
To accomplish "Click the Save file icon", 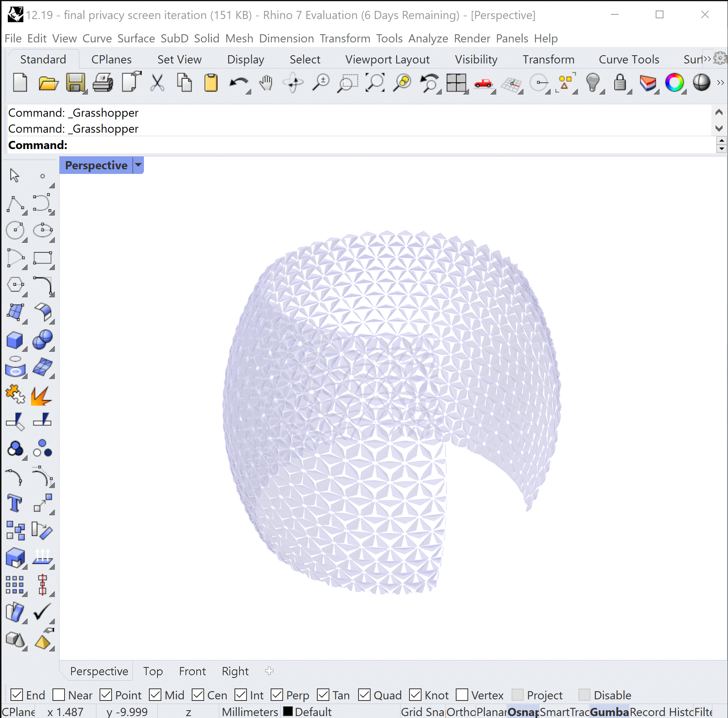I will tap(75, 83).
